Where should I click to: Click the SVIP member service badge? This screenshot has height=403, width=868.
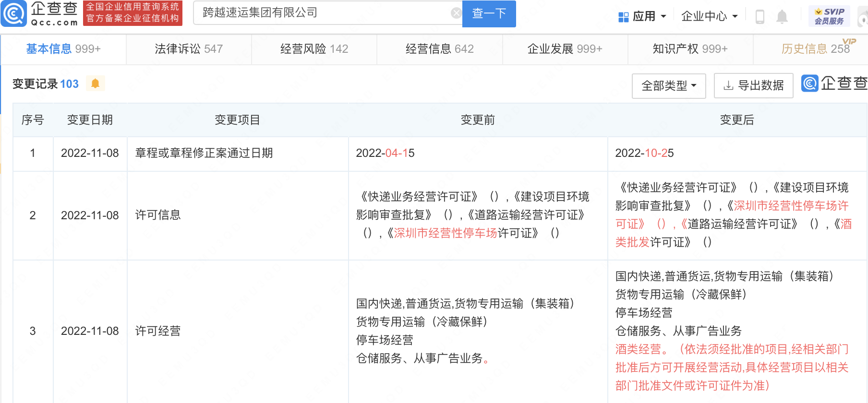coord(829,16)
